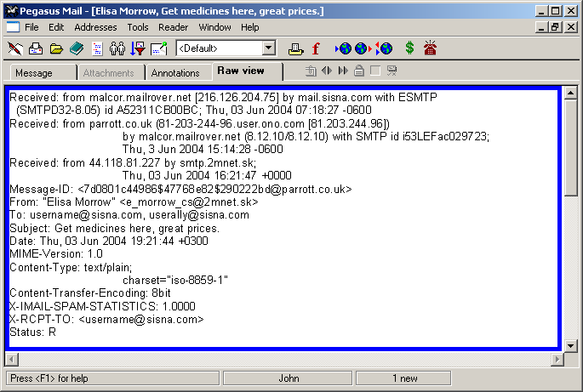Open the mail folders icon
The image size is (583, 392).
(x=56, y=48)
